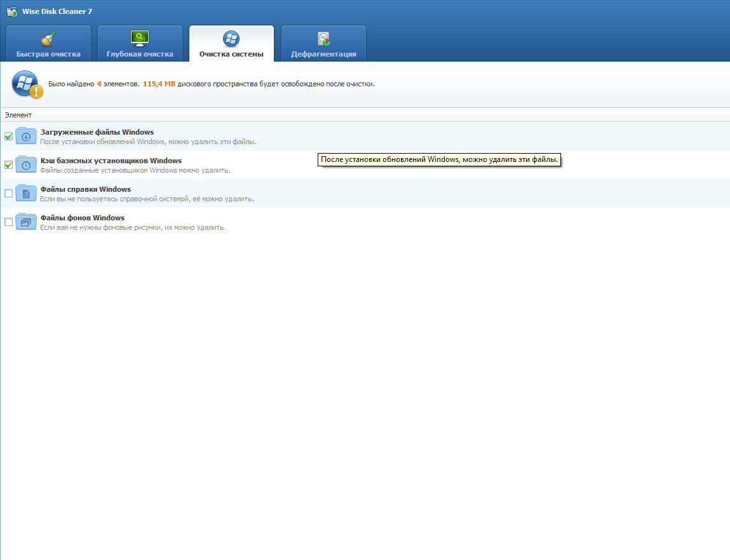Uncheck Кэш базисных установщиков Windows checkbox

8,164
